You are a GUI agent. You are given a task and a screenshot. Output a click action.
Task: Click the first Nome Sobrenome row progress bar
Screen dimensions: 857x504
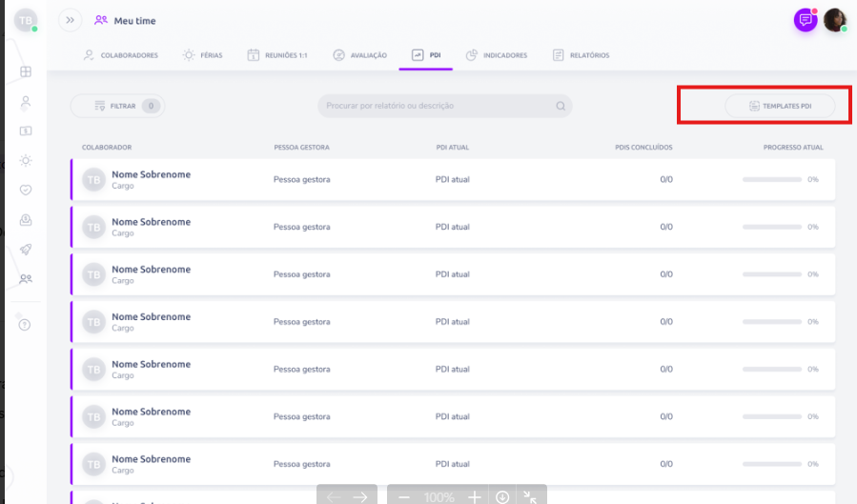point(771,179)
